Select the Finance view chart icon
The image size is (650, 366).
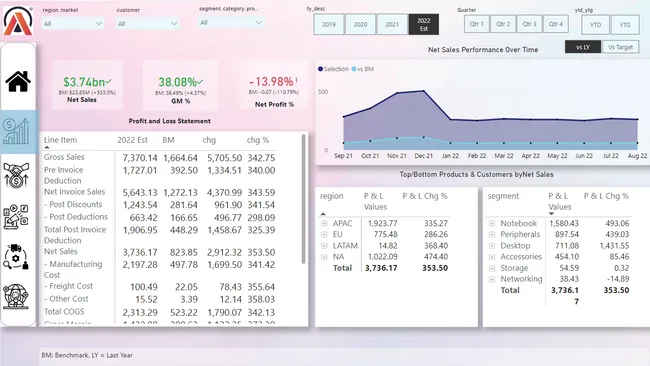16,131
